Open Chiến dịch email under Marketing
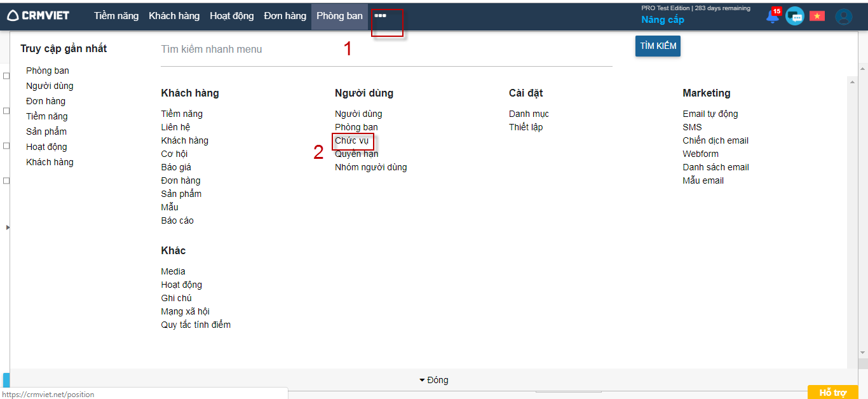This screenshot has height=399, width=868. click(x=715, y=140)
